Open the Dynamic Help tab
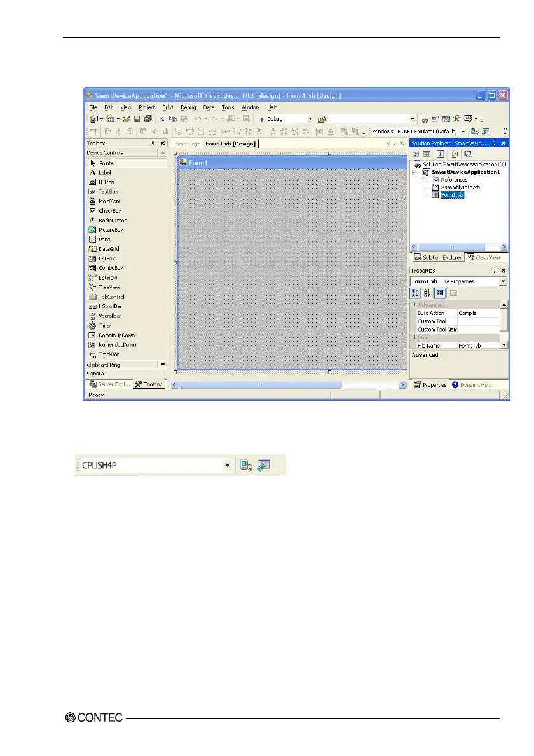This screenshot has height=756, width=534. pos(472,385)
